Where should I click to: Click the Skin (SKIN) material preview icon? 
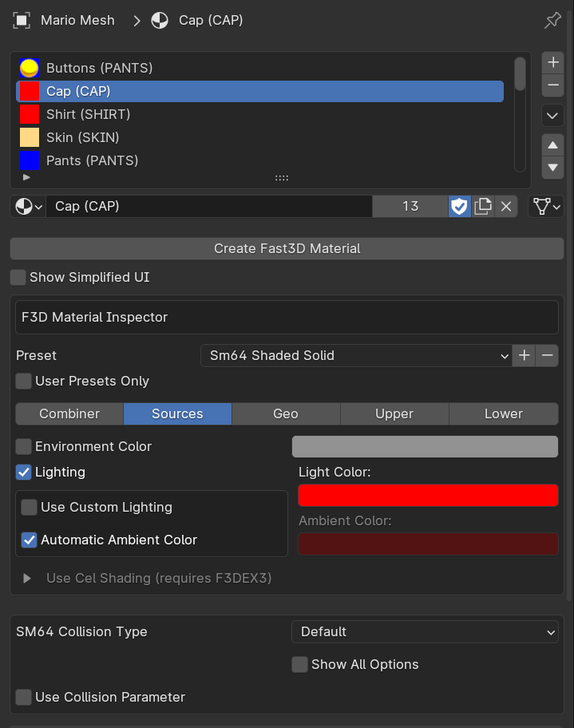pyautogui.click(x=30, y=137)
